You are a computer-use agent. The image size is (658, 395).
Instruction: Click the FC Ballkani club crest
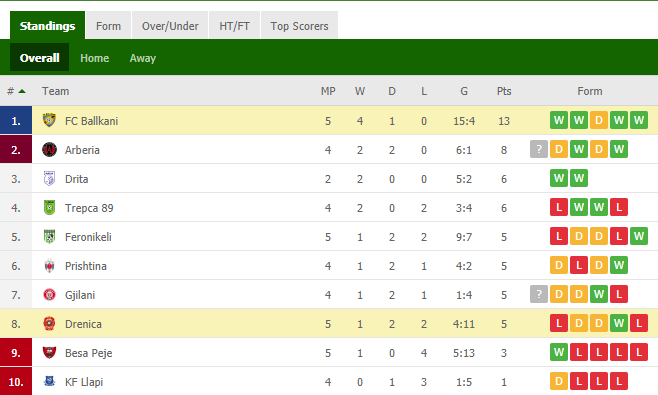click(49, 120)
